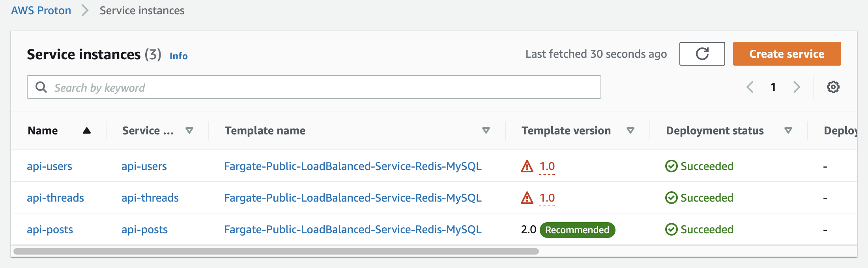Viewport: 868px width, 268px height.
Task: Click the horizontal scrollbar
Action: click(x=276, y=251)
